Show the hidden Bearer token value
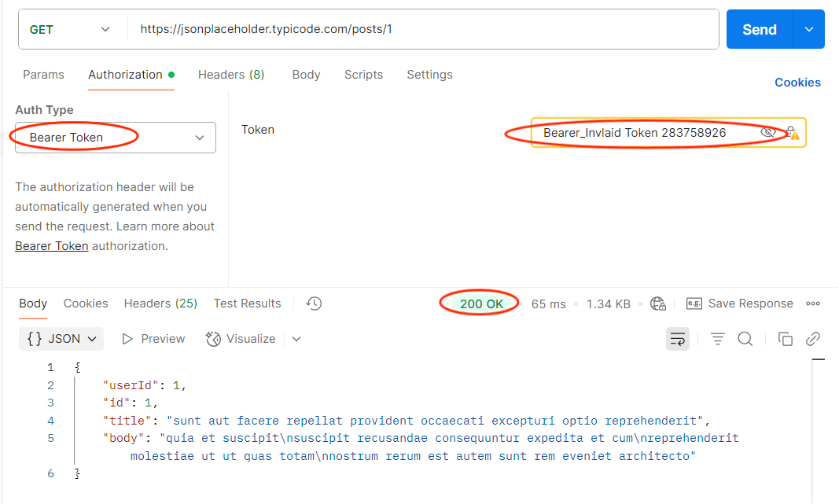This screenshot has height=504, width=839. pos(768,132)
